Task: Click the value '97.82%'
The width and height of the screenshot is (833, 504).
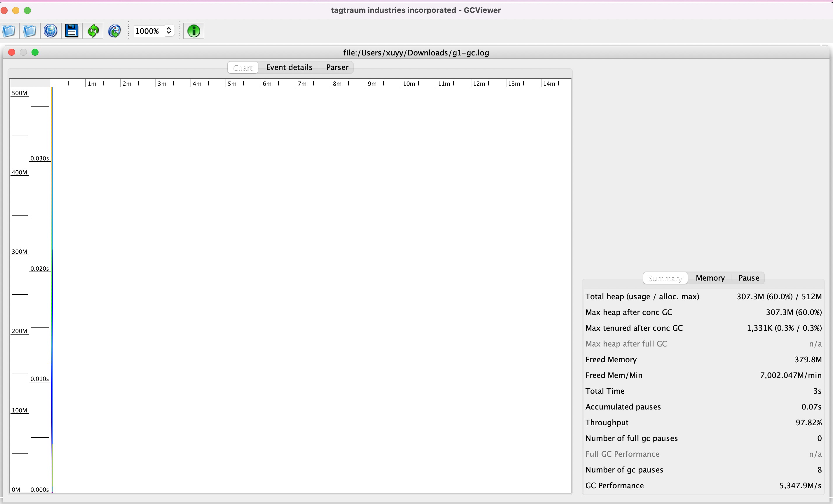Action: point(809,423)
